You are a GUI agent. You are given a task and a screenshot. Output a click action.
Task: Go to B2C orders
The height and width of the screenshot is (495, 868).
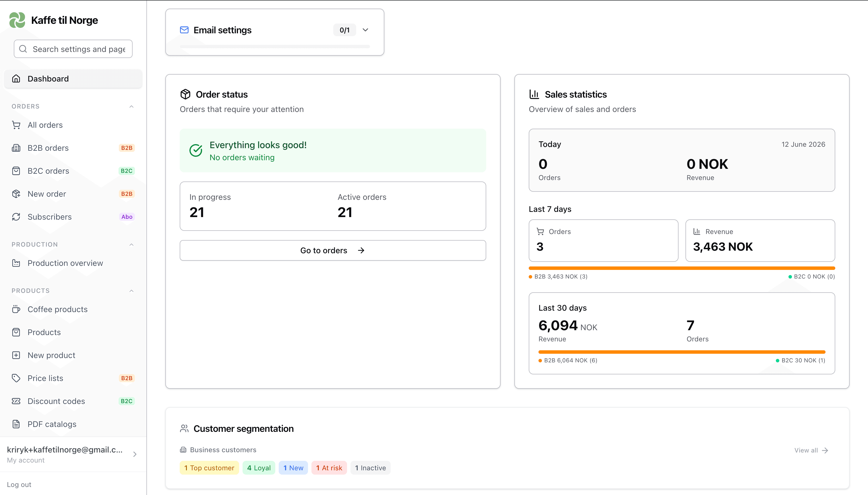tap(73, 171)
